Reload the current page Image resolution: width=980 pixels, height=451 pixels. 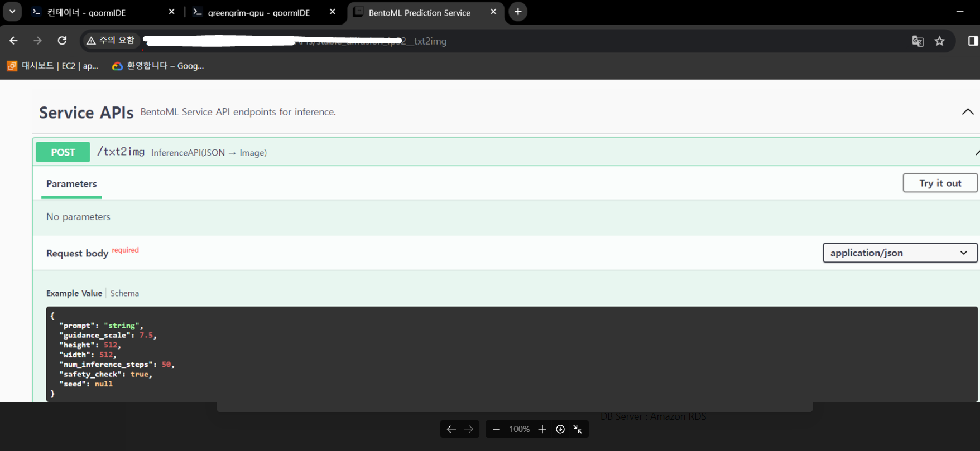click(x=62, y=41)
